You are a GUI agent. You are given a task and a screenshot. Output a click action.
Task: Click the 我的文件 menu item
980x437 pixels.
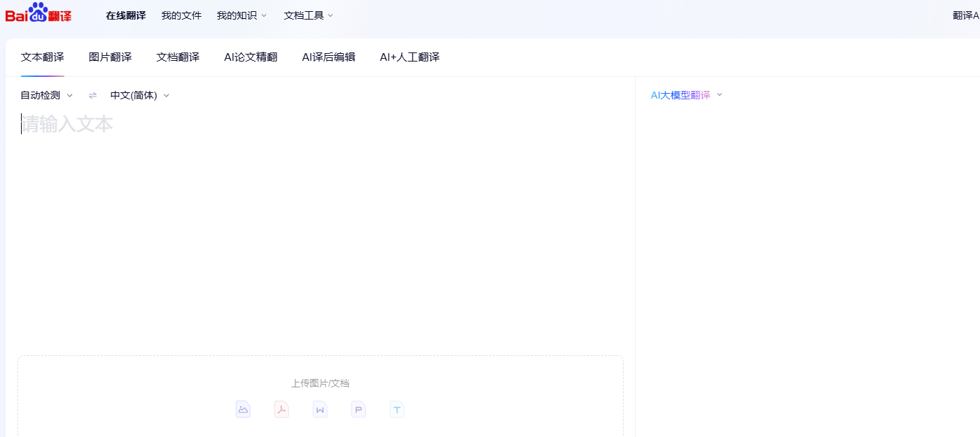[x=181, y=14]
